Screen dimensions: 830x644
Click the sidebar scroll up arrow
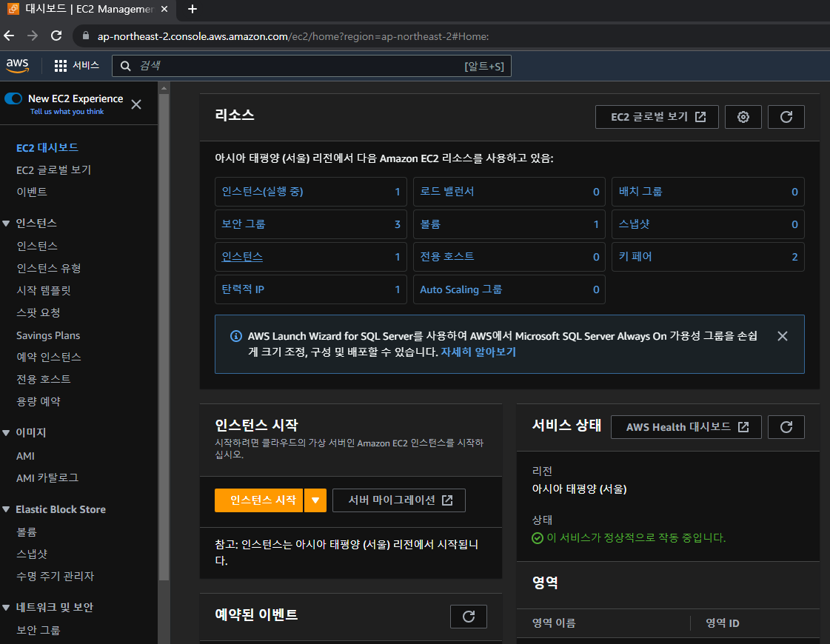pos(164,88)
